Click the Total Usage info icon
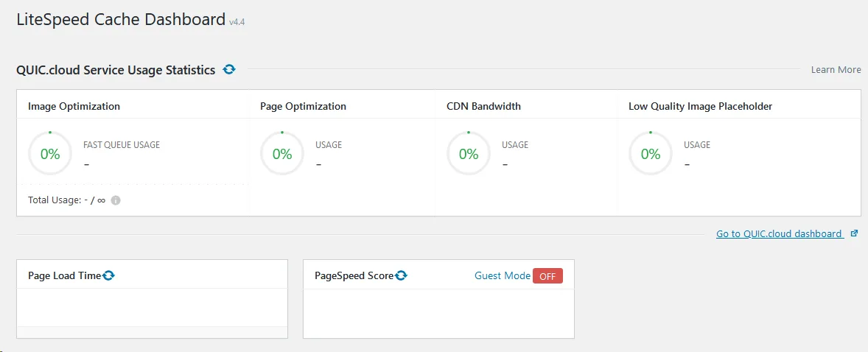Image resolution: width=868 pixels, height=352 pixels. pyautogui.click(x=116, y=200)
